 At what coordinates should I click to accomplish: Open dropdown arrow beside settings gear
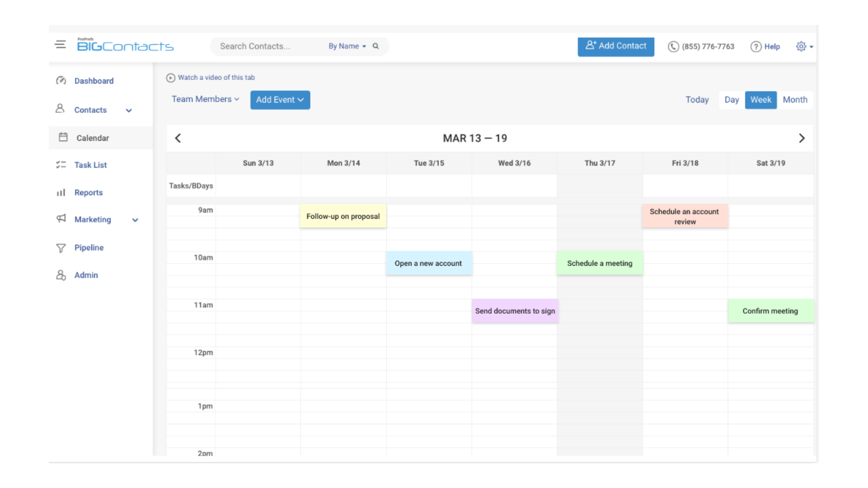click(x=811, y=47)
